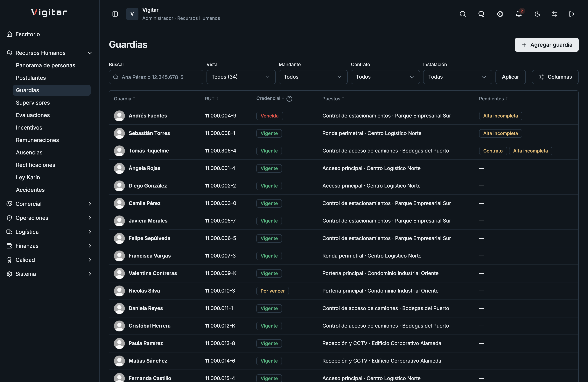Image resolution: width=588 pixels, height=382 pixels.
Task: Toggle dark mode with the moon icon
Action: [537, 14]
